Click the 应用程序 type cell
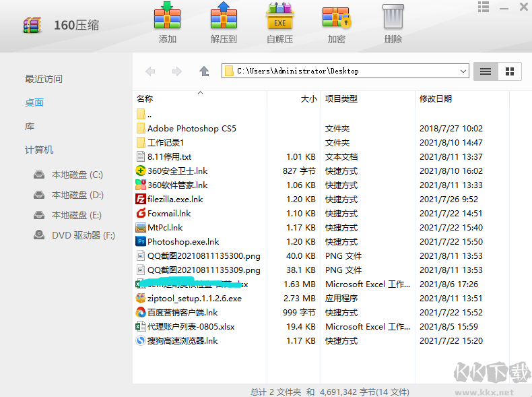 [341, 299]
